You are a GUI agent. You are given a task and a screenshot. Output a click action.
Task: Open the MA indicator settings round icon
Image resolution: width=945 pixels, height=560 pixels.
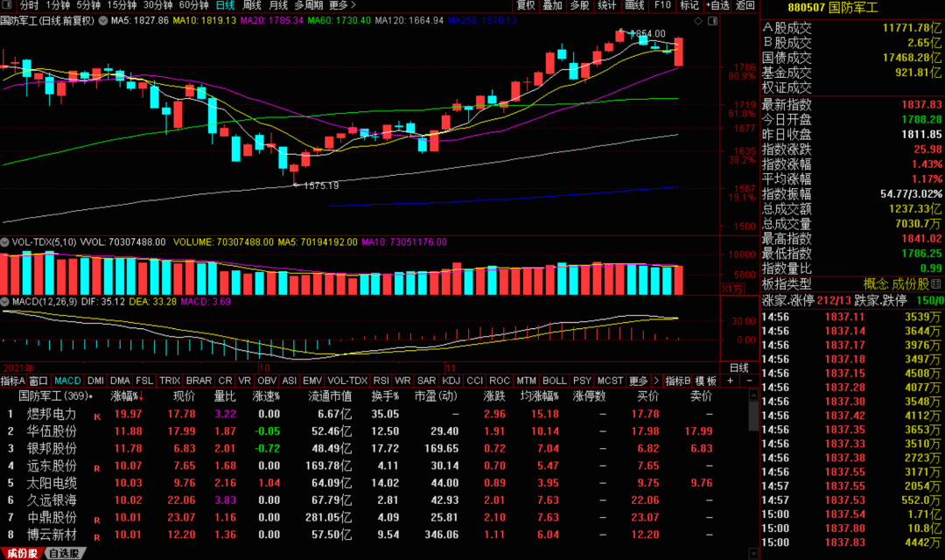point(103,20)
